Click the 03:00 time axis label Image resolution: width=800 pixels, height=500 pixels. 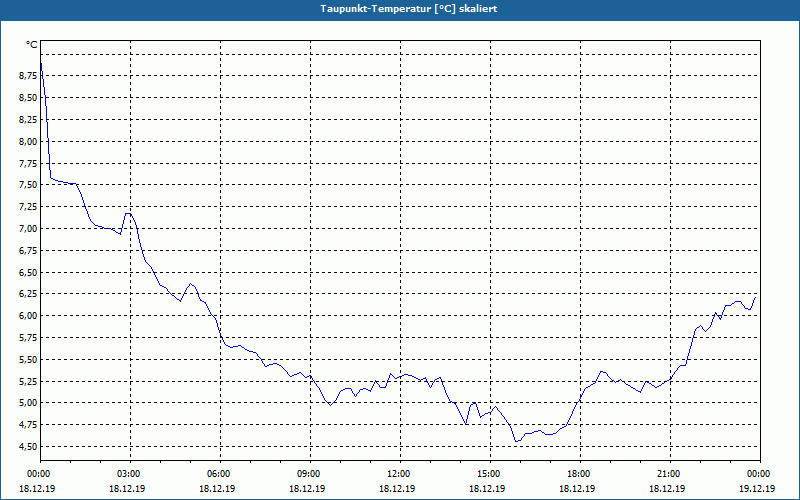[130, 474]
